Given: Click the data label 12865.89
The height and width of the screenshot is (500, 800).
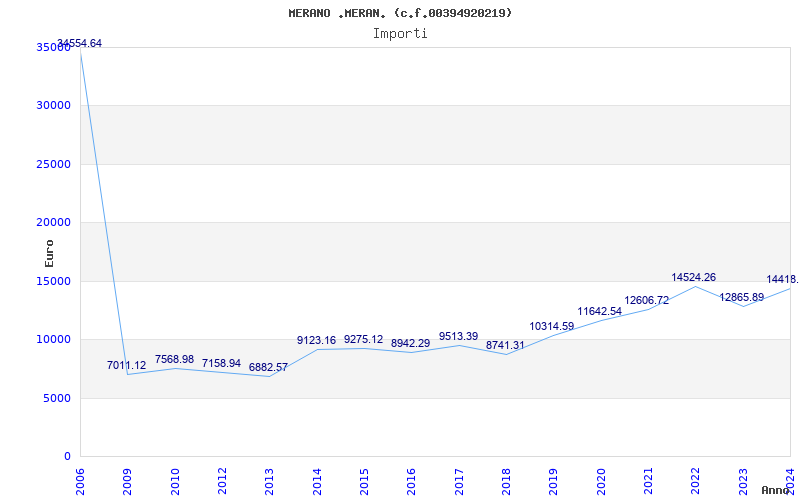Looking at the screenshot, I should point(741,297).
